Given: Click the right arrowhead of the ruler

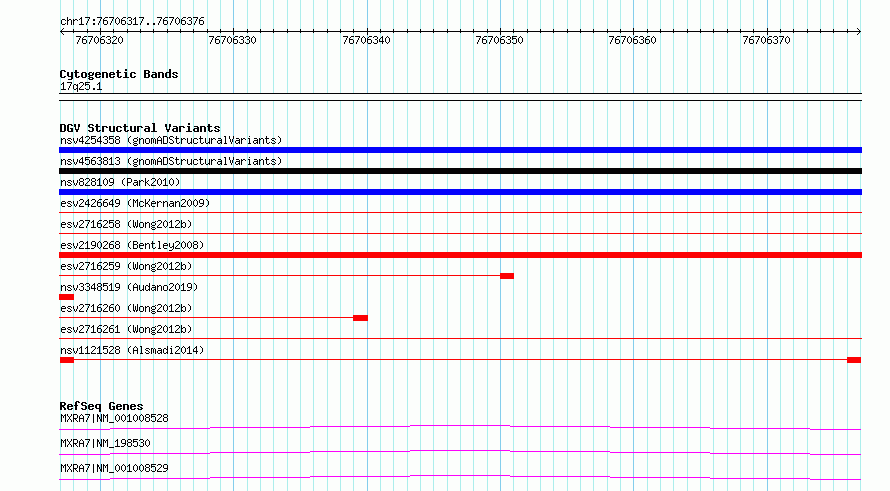Looking at the screenshot, I should tap(859, 32).
